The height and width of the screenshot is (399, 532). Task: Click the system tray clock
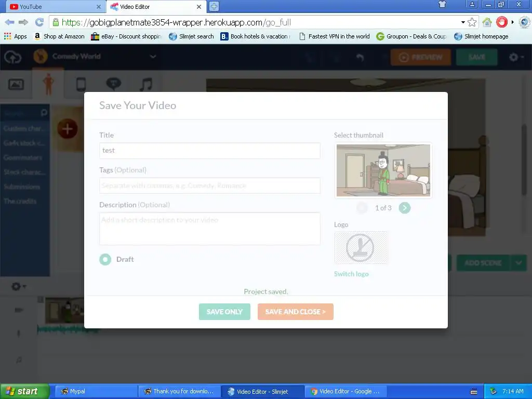[513, 392]
